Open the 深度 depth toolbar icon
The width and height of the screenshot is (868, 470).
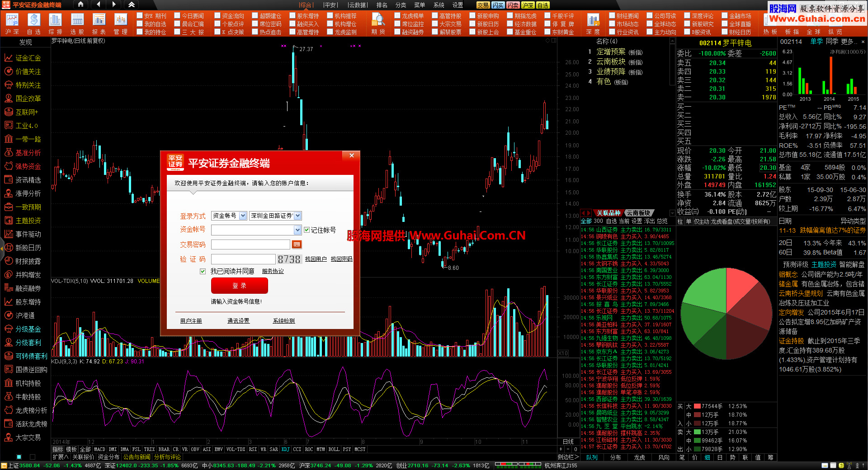click(593, 23)
